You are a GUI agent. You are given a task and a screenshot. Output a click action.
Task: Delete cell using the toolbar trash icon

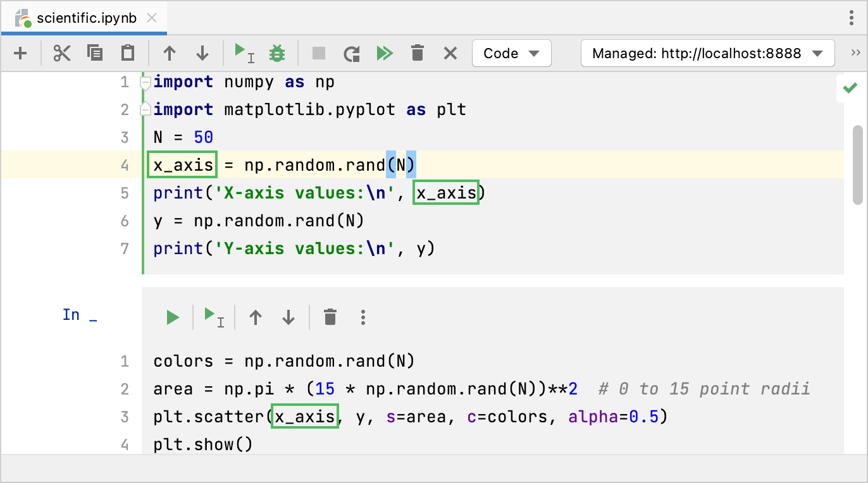(417, 54)
